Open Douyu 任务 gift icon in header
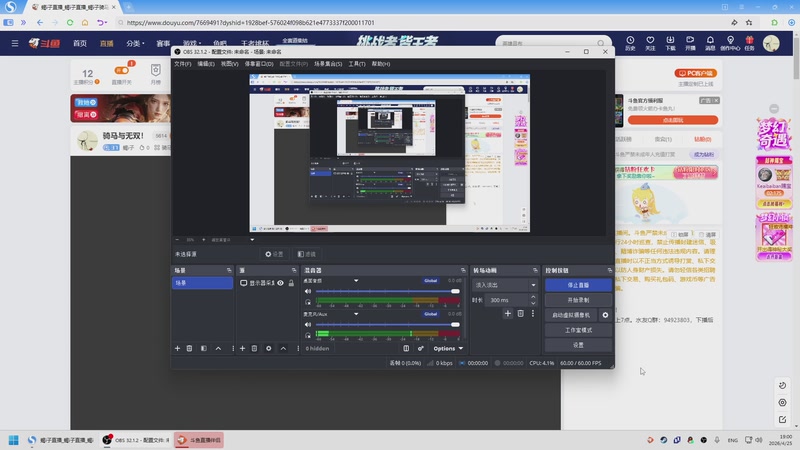 749,43
